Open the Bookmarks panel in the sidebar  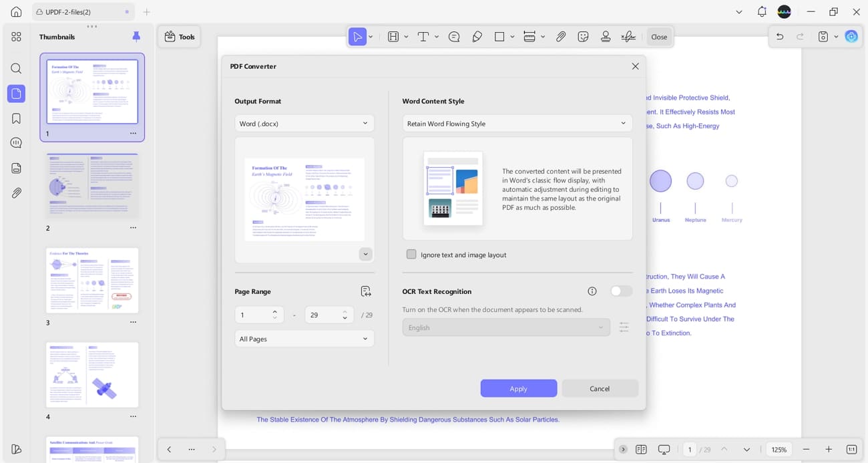point(16,118)
